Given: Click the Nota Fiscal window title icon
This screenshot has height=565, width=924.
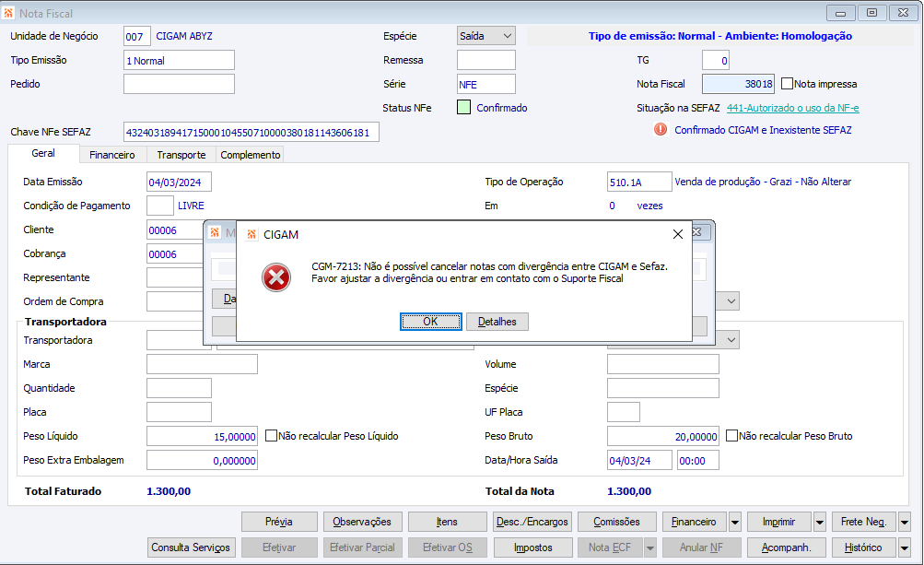Looking at the screenshot, I should [x=8, y=13].
